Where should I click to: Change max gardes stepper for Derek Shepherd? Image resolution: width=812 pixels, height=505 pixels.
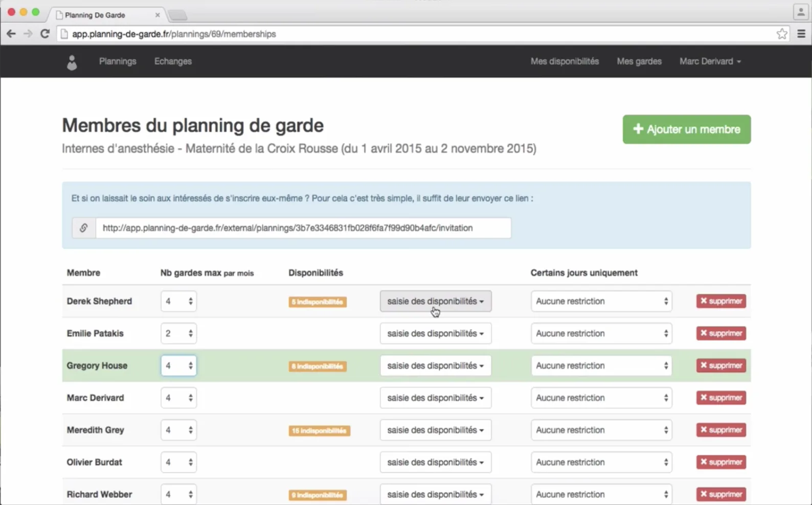click(178, 301)
